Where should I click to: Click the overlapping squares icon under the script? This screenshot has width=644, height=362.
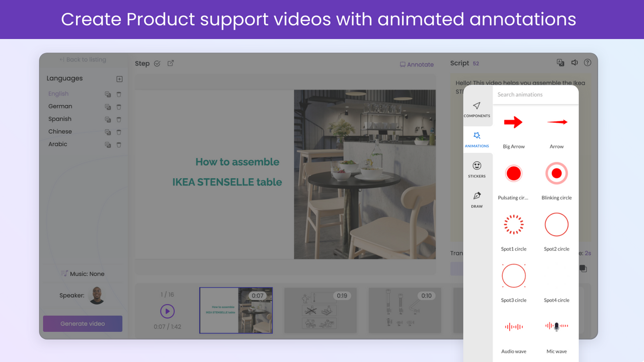point(583,268)
